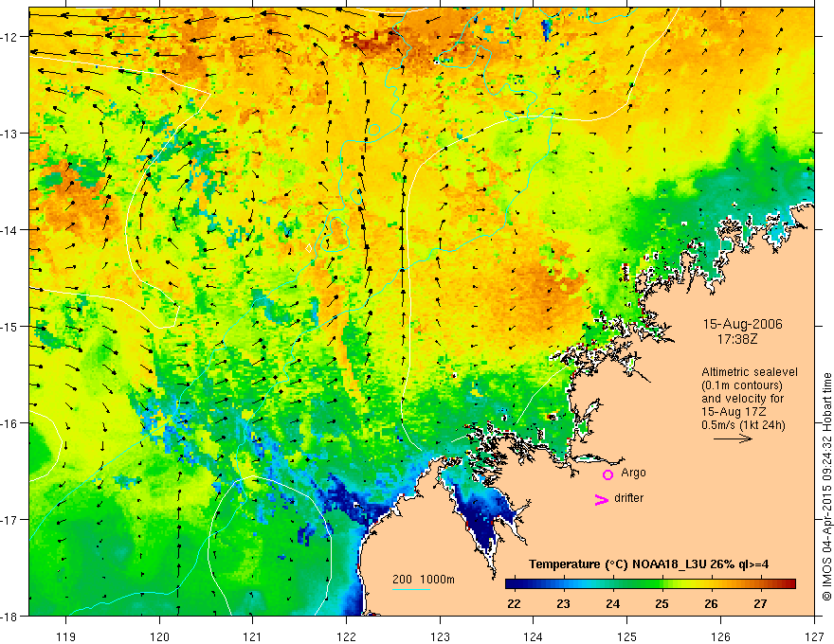Click the colorbar tick label '23'
834x644 pixels.
pos(563,604)
